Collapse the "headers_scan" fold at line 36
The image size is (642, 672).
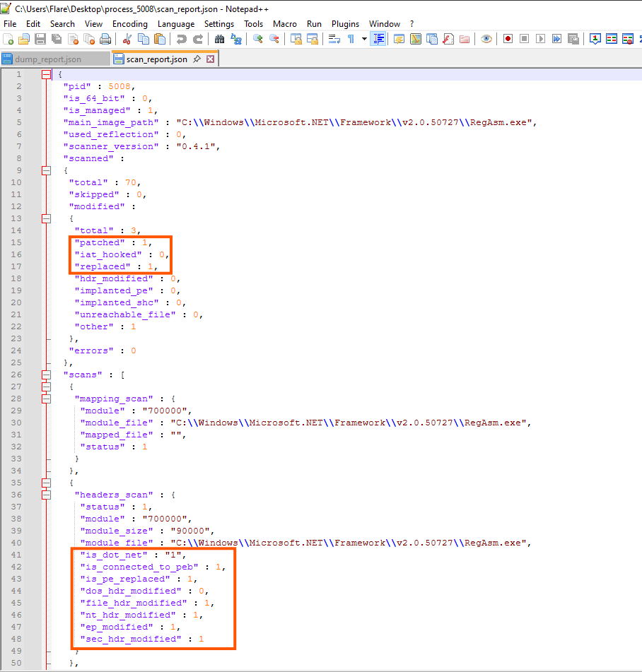pos(47,495)
